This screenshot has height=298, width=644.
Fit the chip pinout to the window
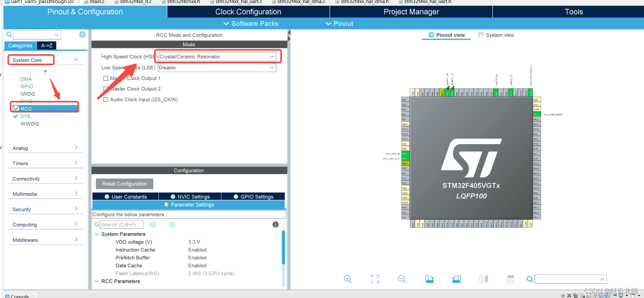tap(375, 279)
